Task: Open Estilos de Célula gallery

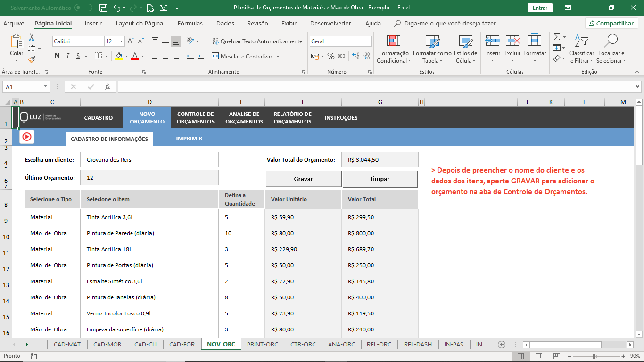Action: point(465,49)
